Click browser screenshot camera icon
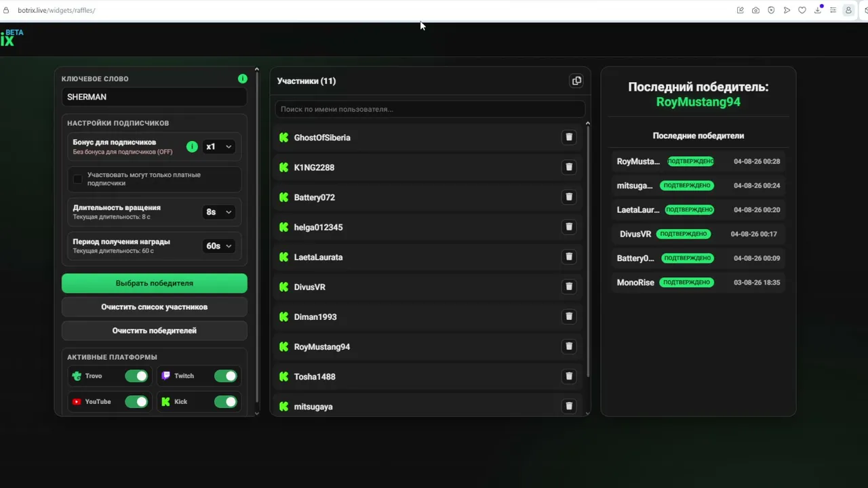Viewport: 868px width, 488px height. 755,10
